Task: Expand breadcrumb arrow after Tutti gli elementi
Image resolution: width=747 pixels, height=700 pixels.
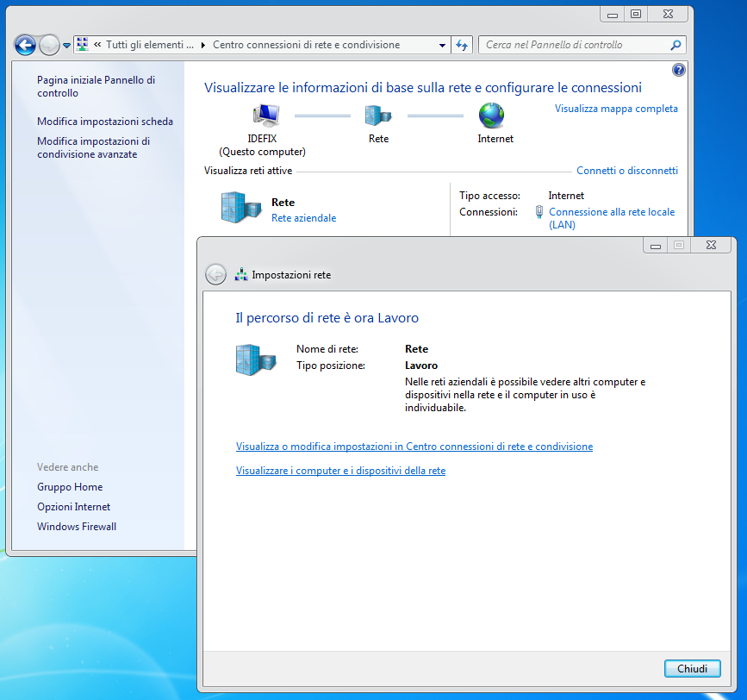Action: coord(202,45)
